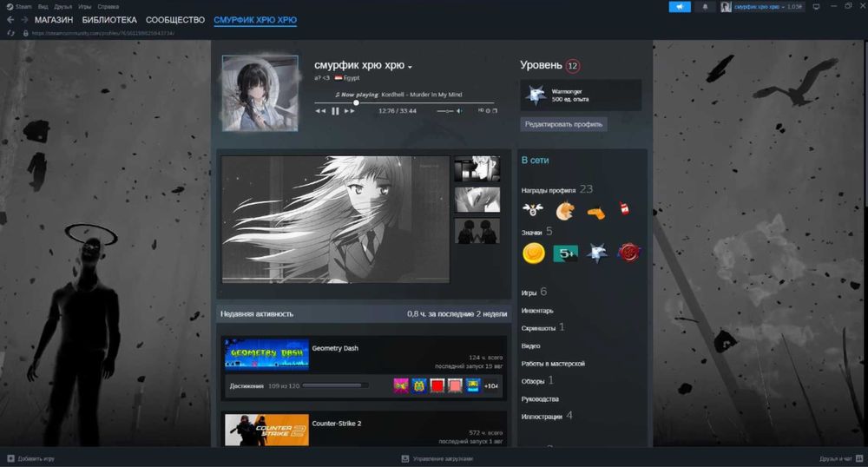Open Работы в мастерской link
This screenshot has width=868, height=467.
[553, 364]
